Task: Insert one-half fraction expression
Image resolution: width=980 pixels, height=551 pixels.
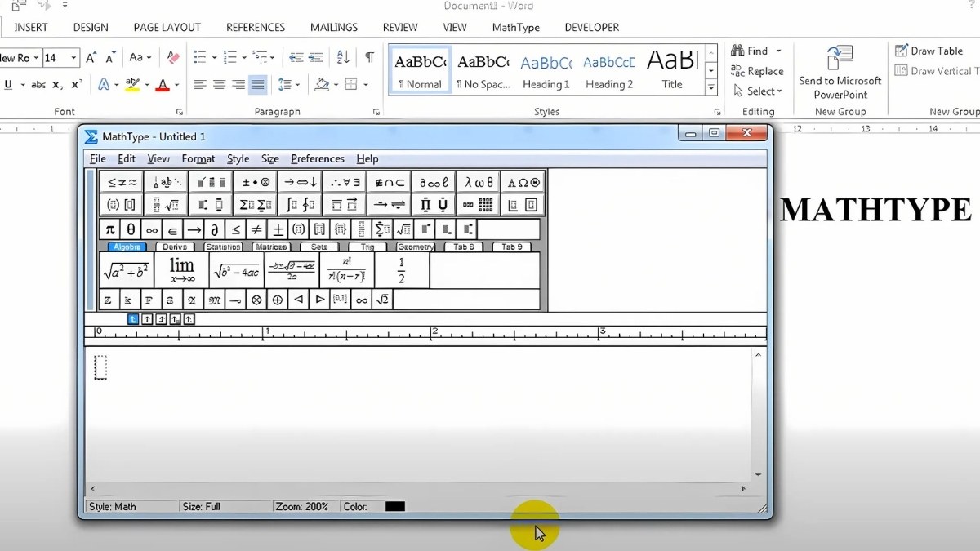Action: (402, 270)
